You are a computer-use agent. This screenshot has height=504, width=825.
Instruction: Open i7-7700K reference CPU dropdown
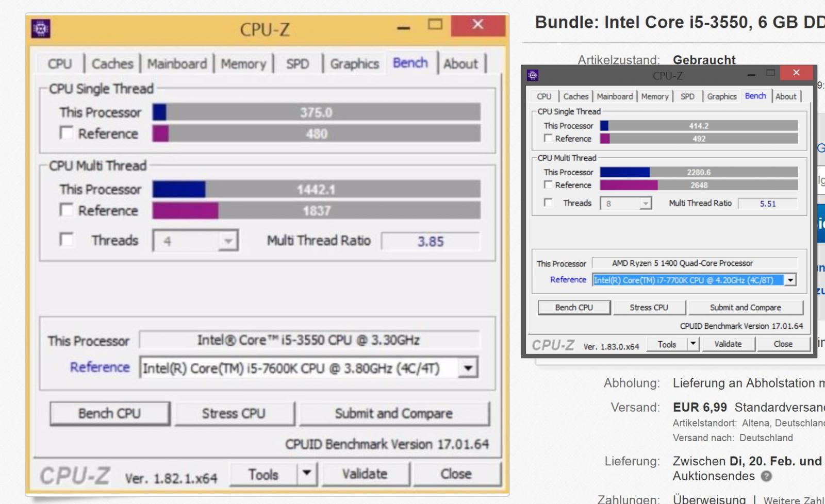click(694, 280)
